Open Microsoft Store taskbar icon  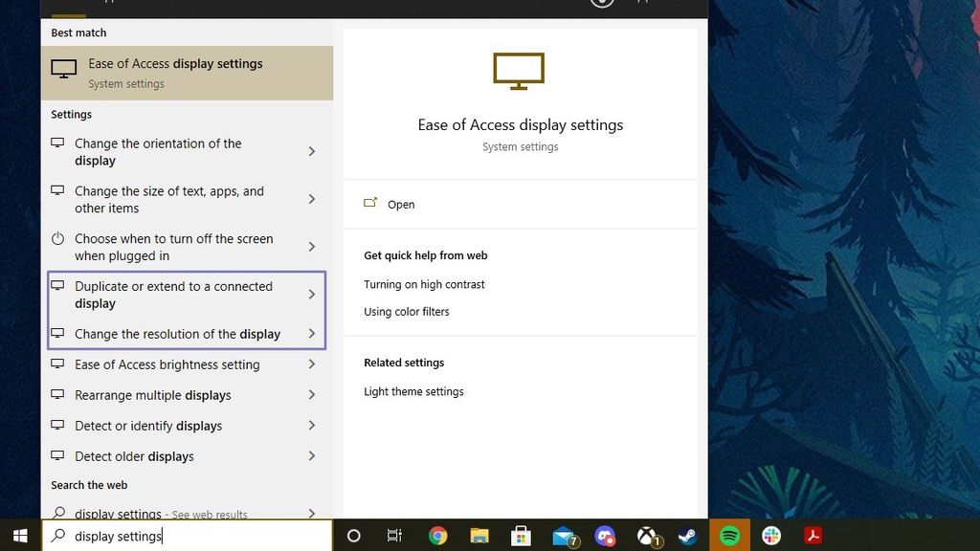tap(521, 536)
